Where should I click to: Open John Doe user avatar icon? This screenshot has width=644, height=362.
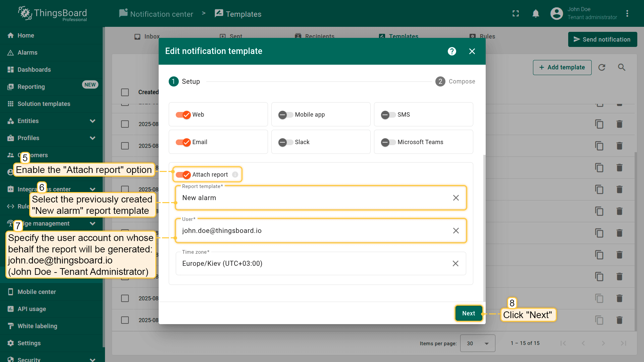[556, 13]
